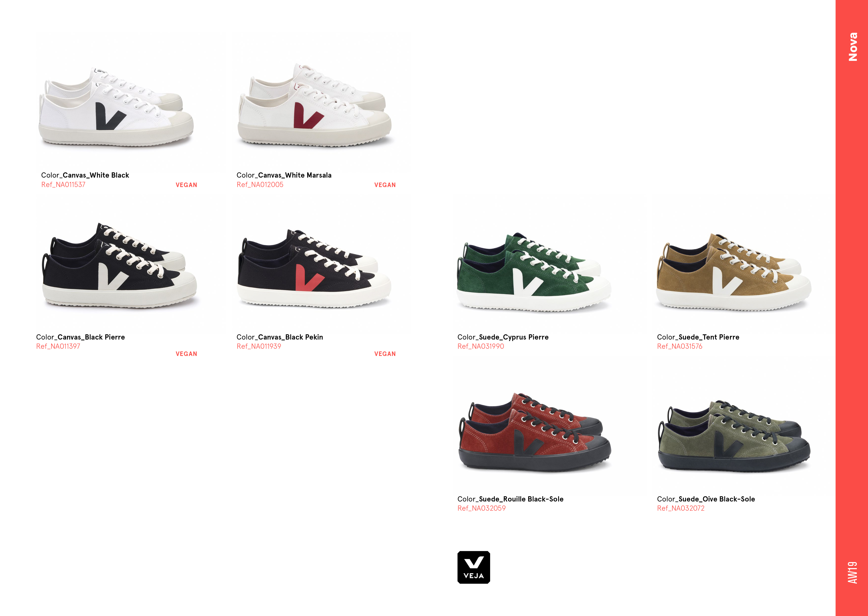Choose the tan Suede Tent Pierre sneaker
Viewport: 868px width, 616px height.
[733, 272]
